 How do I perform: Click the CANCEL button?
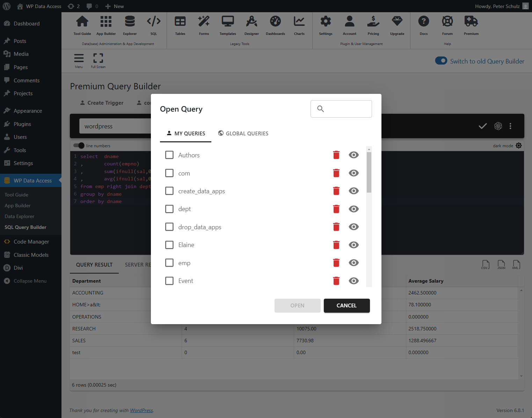pos(347,306)
